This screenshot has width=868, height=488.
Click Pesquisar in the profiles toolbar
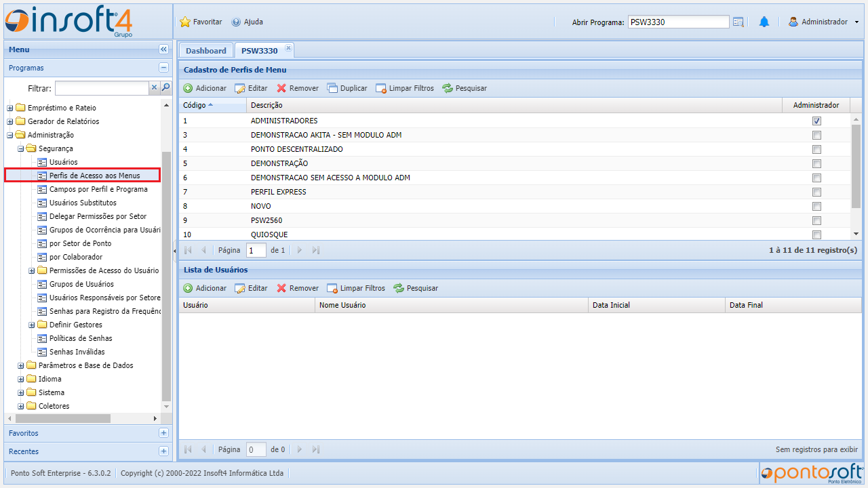pos(465,88)
